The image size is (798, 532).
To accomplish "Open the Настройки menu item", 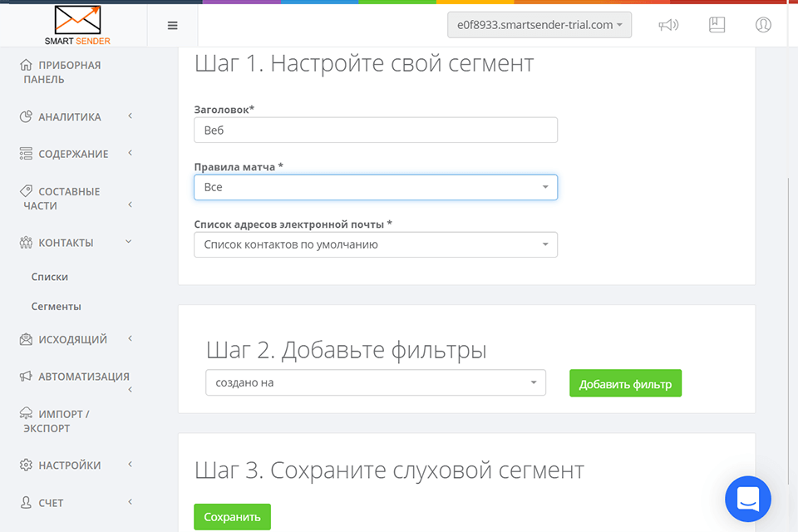I will tap(70, 465).
